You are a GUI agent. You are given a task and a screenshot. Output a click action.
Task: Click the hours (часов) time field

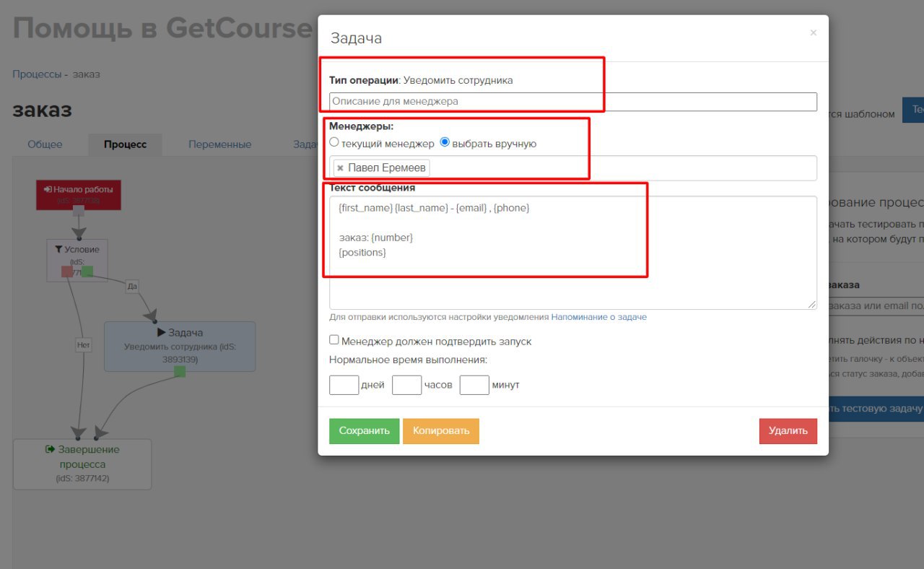pyautogui.click(x=406, y=385)
